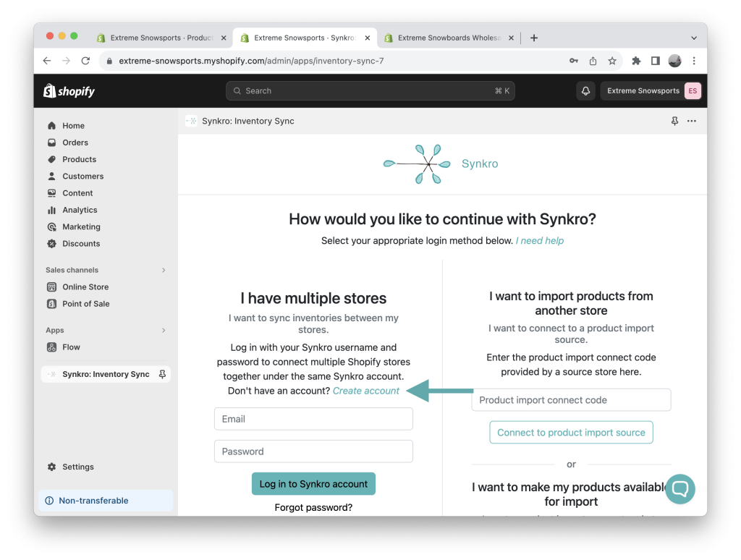Click the browser share icon
741x560 pixels.
point(593,61)
